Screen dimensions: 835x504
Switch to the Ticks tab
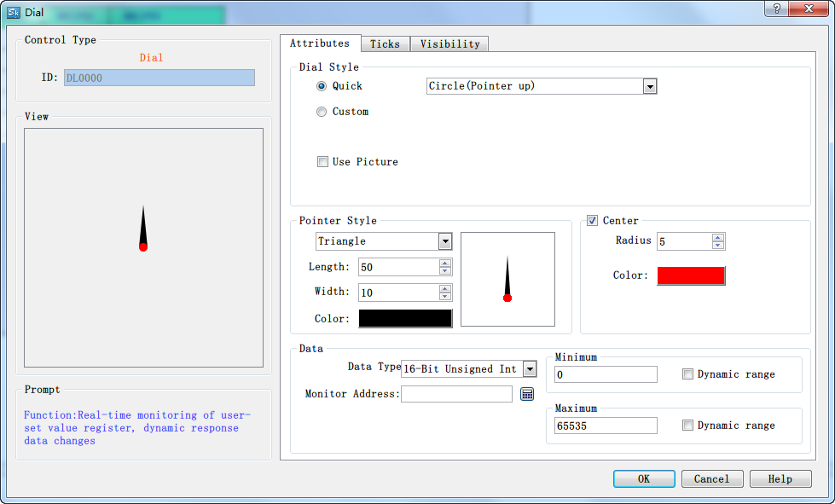tap(385, 44)
